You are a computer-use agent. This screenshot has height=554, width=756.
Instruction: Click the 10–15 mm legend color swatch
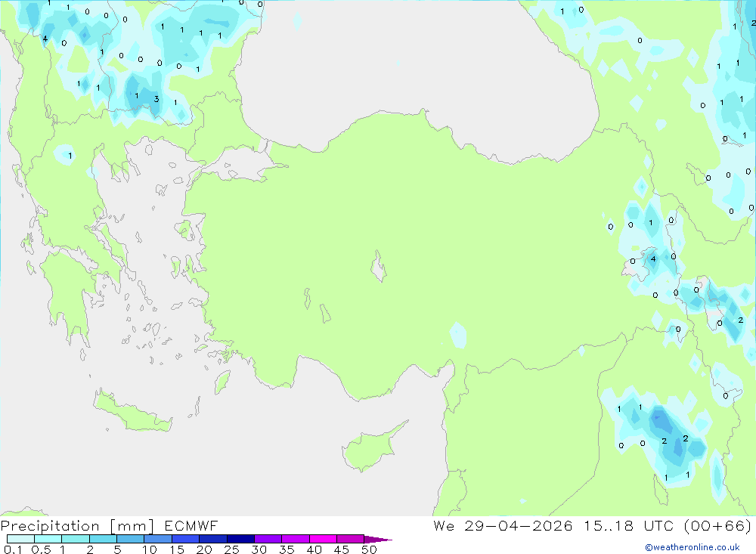click(x=158, y=539)
